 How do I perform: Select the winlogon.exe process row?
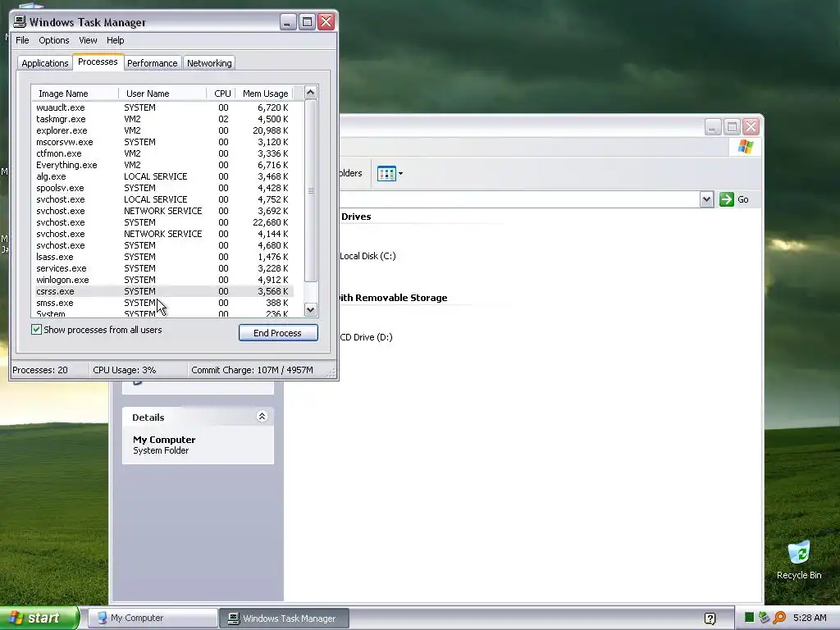pyautogui.click(x=163, y=280)
